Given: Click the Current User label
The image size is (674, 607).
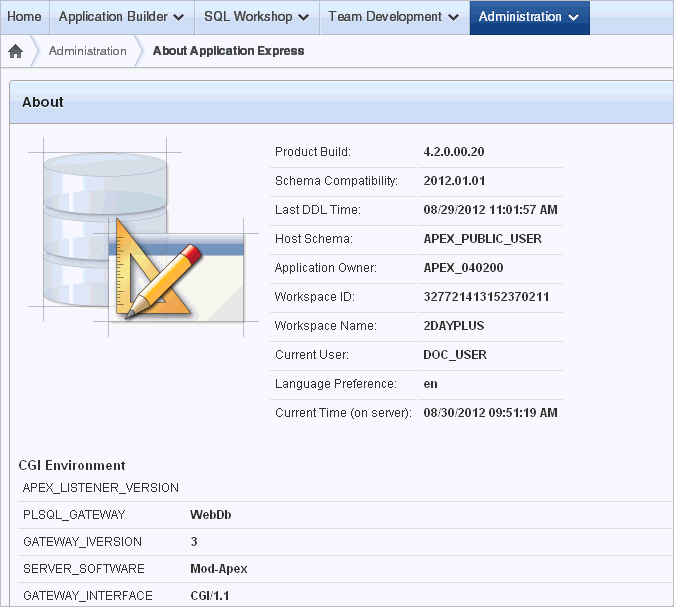Looking at the screenshot, I should tap(312, 355).
